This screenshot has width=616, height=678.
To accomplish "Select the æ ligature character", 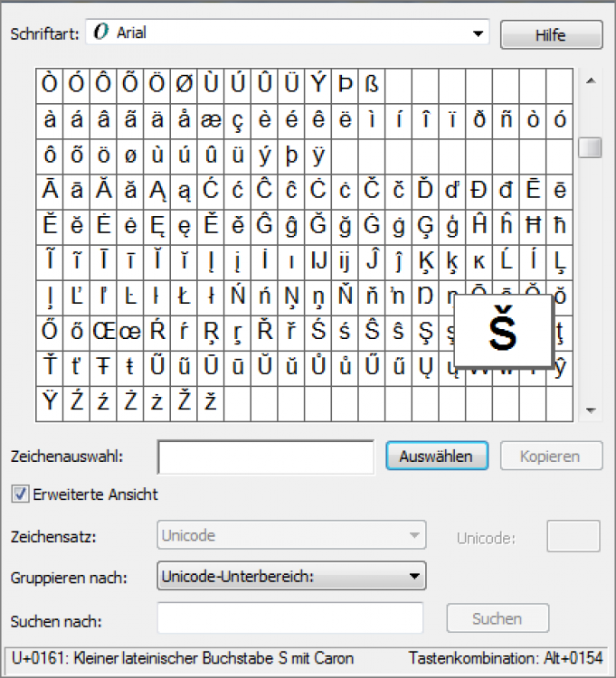I will point(211,120).
